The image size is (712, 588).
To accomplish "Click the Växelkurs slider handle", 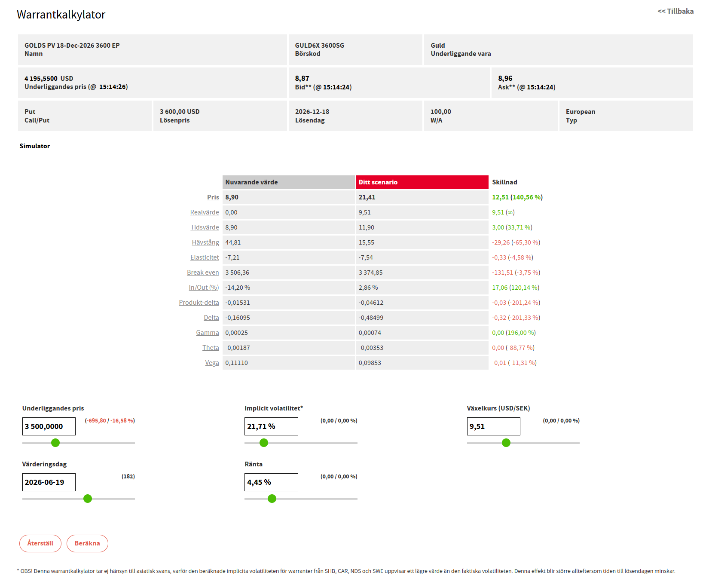I will (x=506, y=443).
